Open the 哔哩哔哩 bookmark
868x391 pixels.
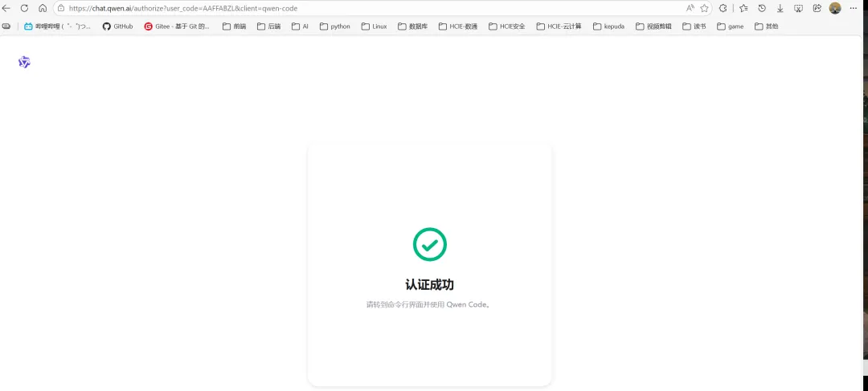click(58, 26)
